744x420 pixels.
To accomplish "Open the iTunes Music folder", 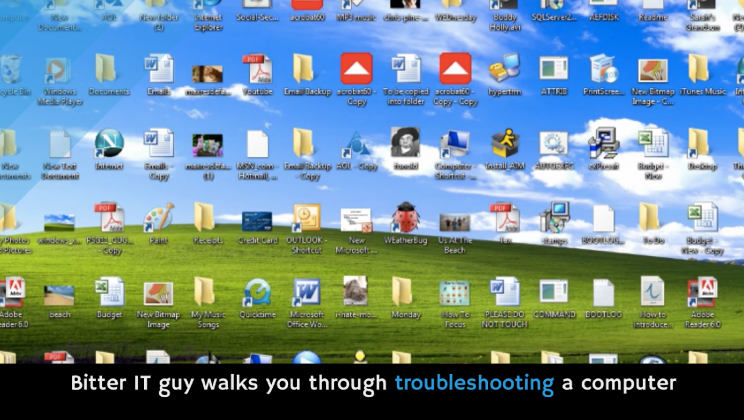I will tap(699, 69).
